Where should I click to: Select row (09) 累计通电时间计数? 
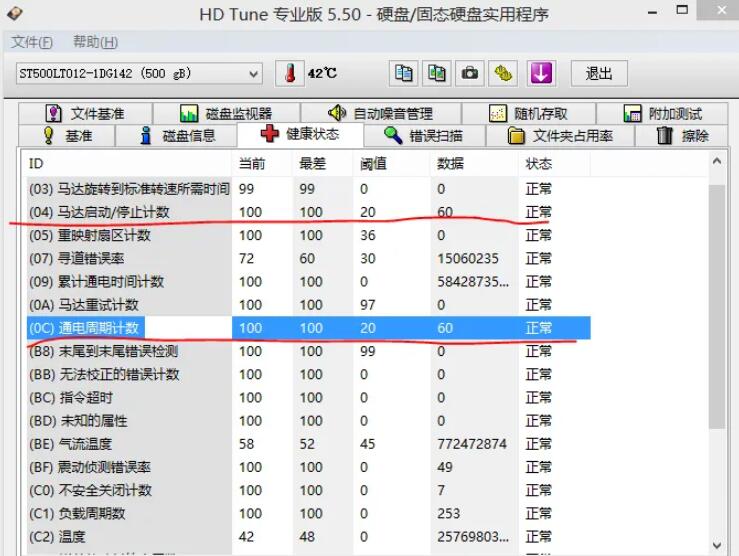pos(309,282)
